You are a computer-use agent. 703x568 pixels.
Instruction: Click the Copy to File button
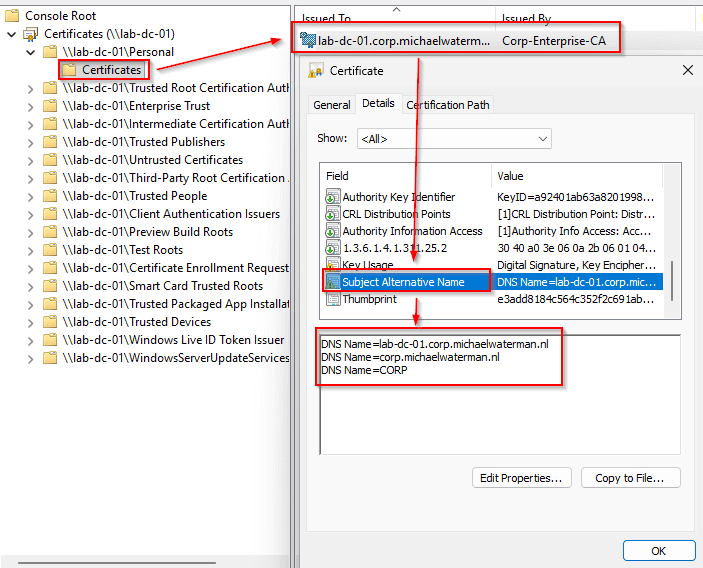click(630, 477)
